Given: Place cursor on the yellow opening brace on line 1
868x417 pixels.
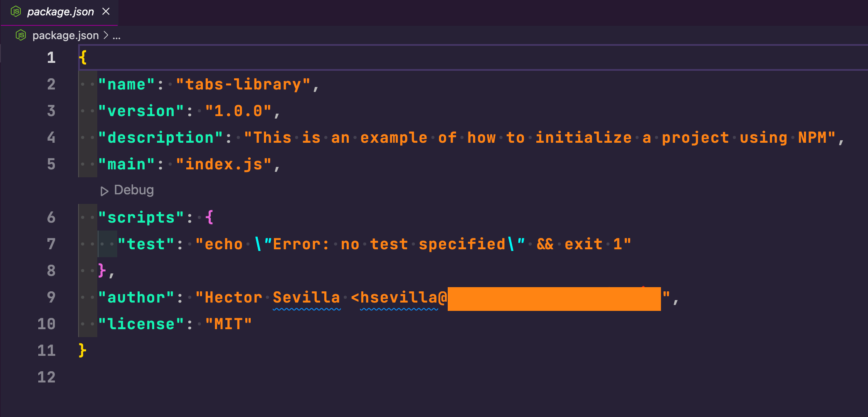Looking at the screenshot, I should (83, 57).
